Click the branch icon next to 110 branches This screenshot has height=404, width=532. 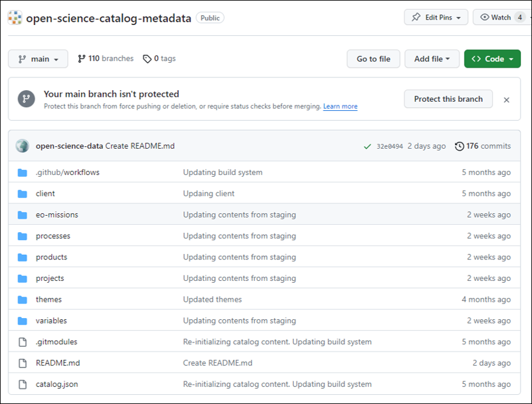82,58
